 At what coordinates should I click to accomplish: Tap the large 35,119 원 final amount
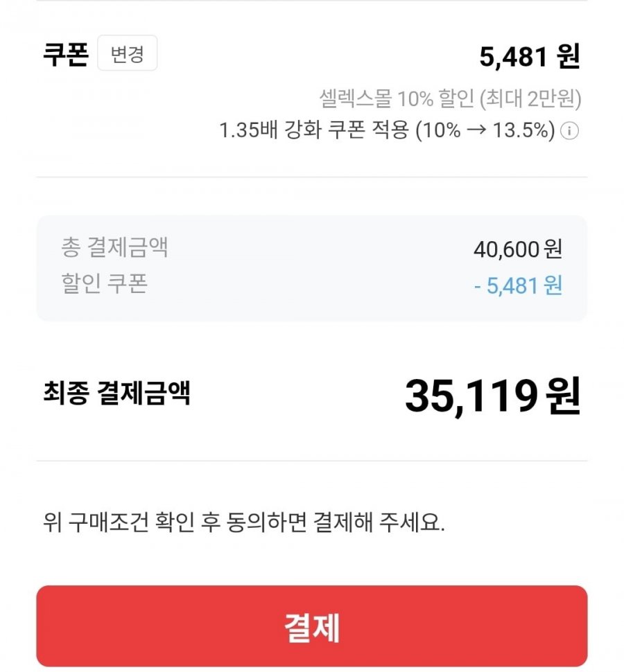pos(493,396)
